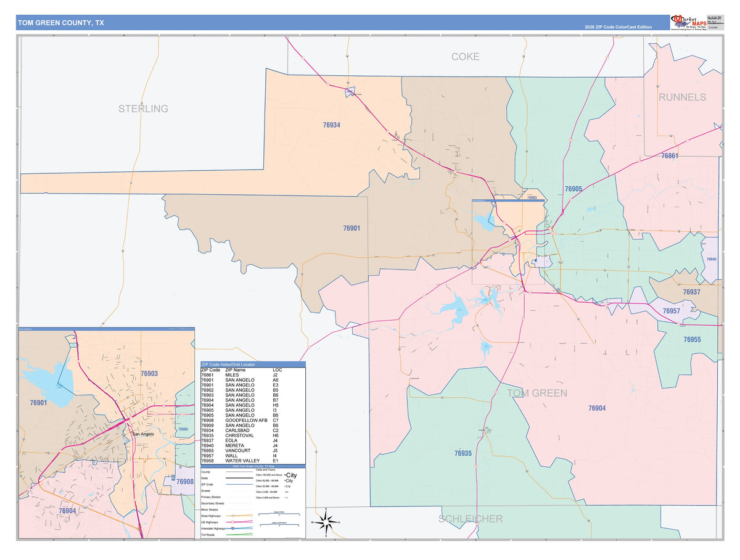Select the 76861 MILES index row
740x560 pixels.
click(252, 375)
